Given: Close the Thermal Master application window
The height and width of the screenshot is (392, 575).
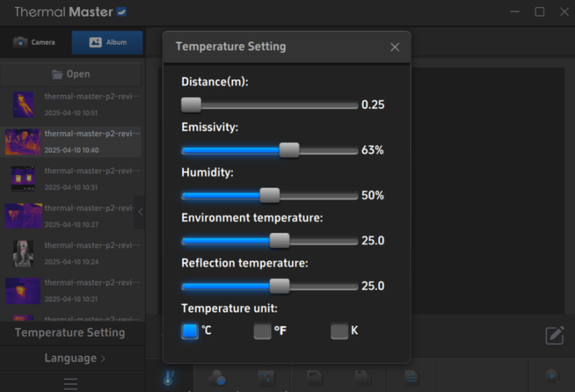Looking at the screenshot, I should coord(565,11).
